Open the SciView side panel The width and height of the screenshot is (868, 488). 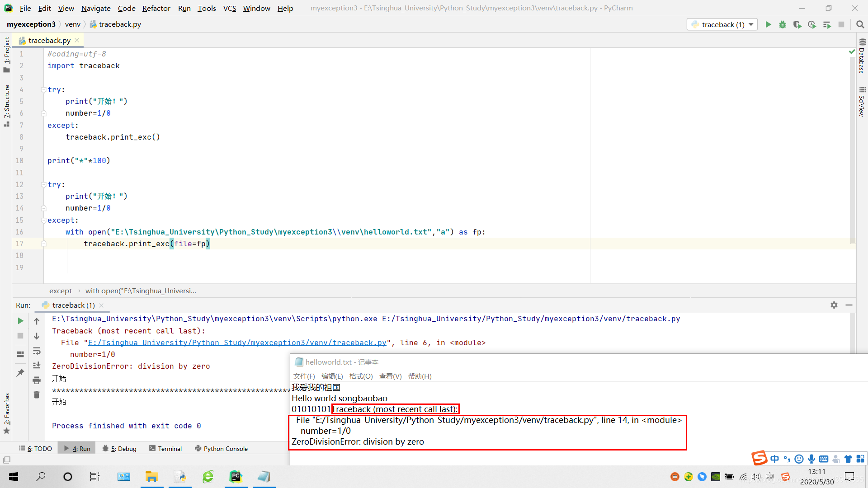[x=862, y=102]
